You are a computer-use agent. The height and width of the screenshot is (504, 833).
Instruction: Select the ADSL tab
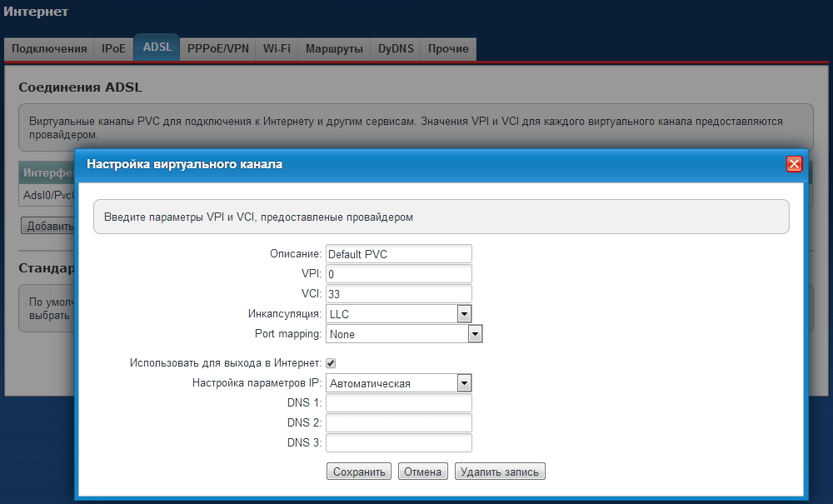tap(157, 47)
